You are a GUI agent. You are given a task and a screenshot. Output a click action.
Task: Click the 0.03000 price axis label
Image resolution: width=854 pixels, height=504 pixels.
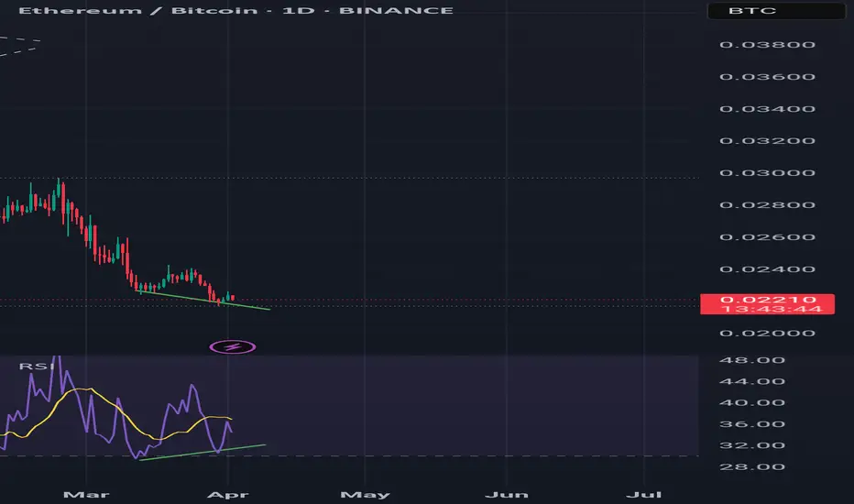point(767,172)
